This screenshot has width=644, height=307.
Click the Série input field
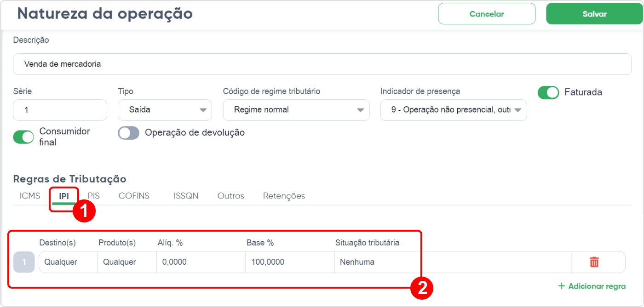[x=60, y=110]
